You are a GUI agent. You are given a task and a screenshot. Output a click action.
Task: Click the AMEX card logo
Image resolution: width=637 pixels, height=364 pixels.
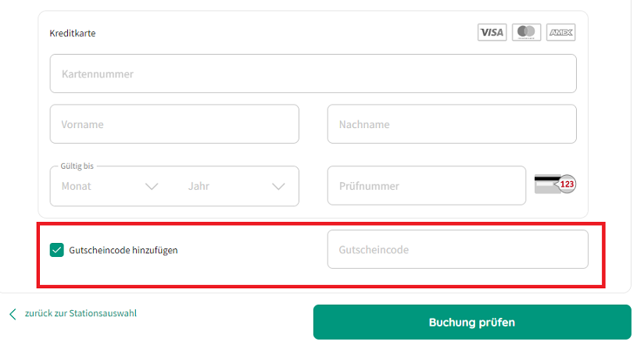click(560, 32)
